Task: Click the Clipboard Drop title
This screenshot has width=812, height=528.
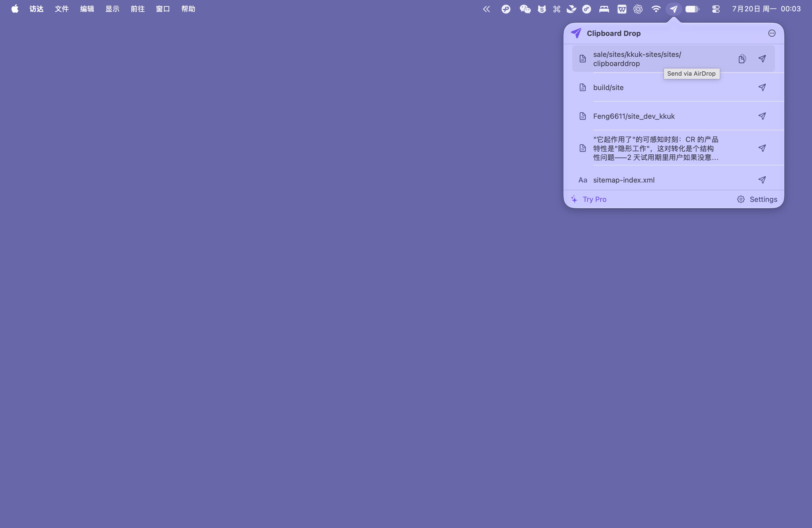Action: (x=613, y=33)
